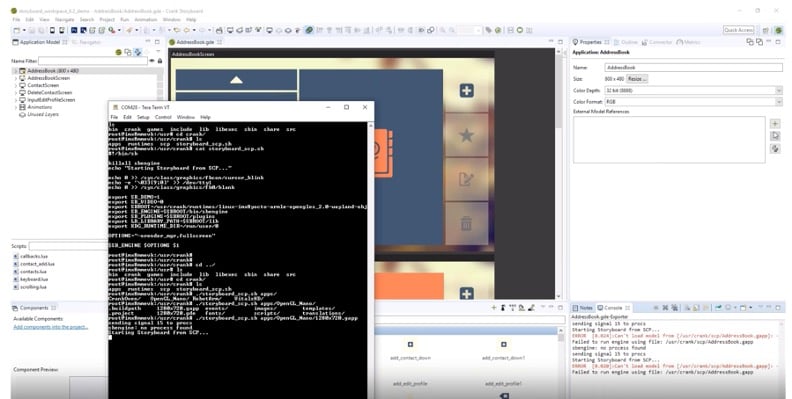The height and width of the screenshot is (399, 792).
Task: Open the Notes tab
Action: [582, 308]
